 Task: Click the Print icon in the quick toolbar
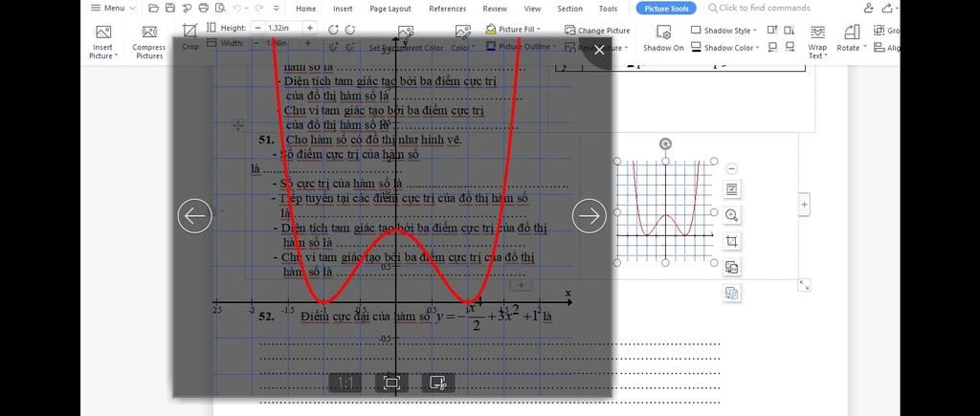(x=203, y=8)
